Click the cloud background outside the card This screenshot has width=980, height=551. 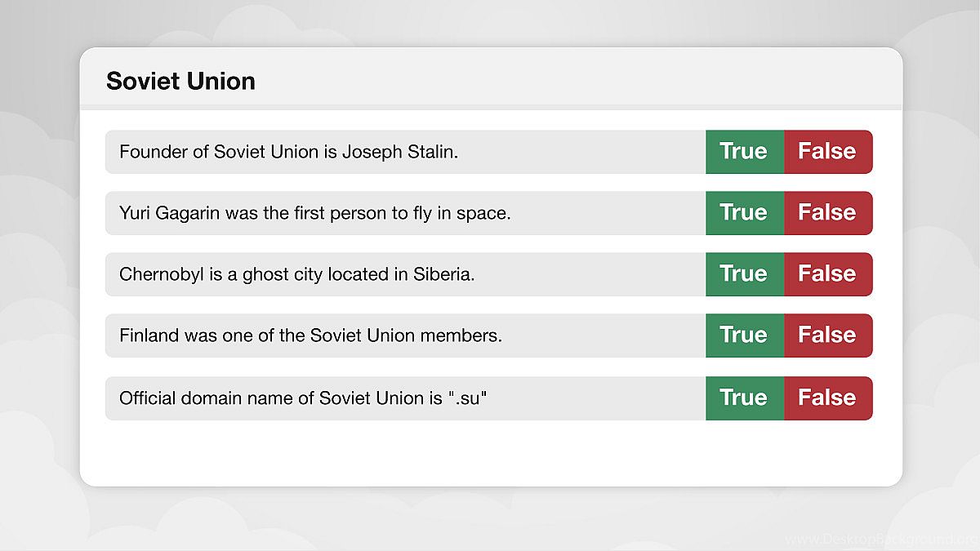pyautogui.click(x=39, y=286)
